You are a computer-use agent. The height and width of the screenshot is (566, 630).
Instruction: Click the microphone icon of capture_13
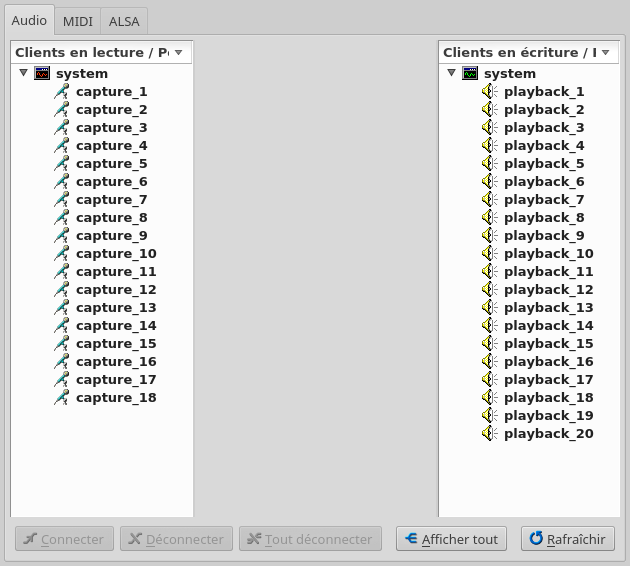click(61, 307)
